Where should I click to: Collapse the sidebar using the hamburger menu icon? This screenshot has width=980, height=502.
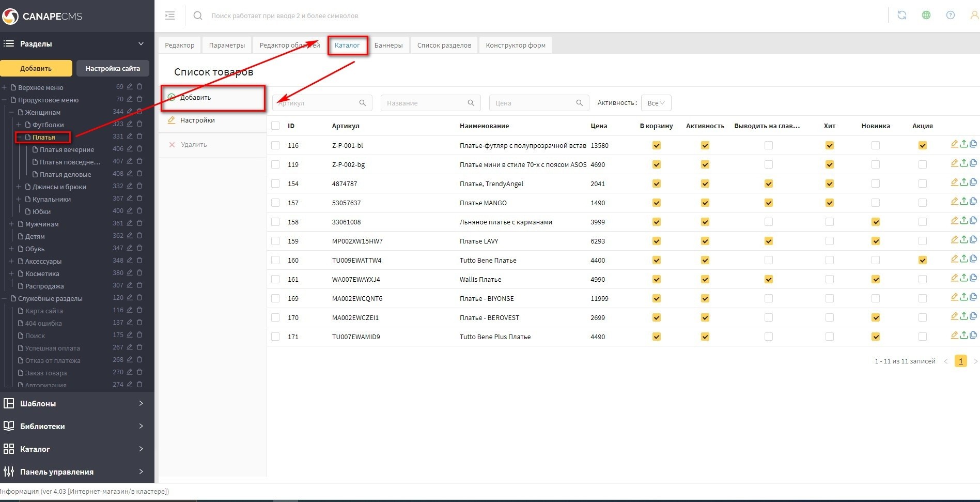pyautogui.click(x=170, y=16)
